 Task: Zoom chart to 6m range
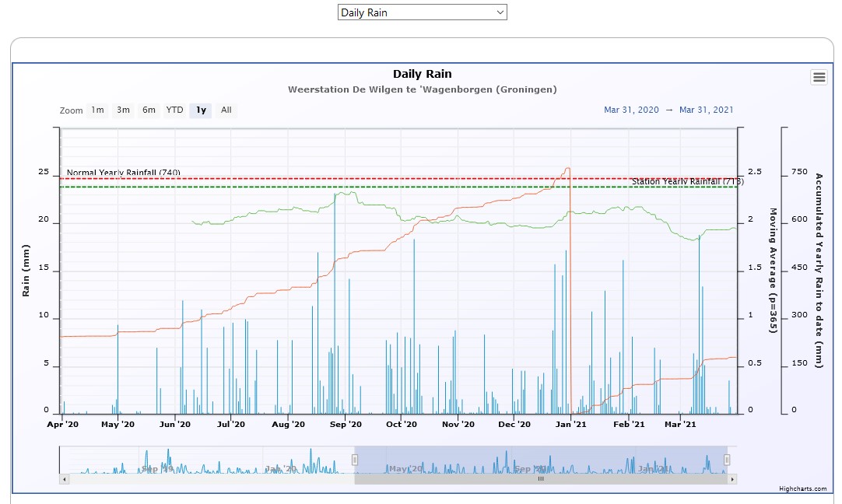tap(149, 110)
